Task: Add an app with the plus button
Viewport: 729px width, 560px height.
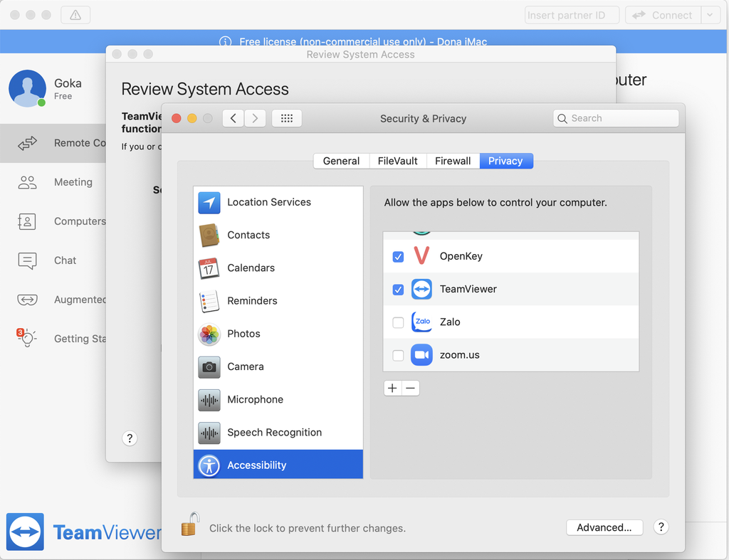Action: click(392, 388)
